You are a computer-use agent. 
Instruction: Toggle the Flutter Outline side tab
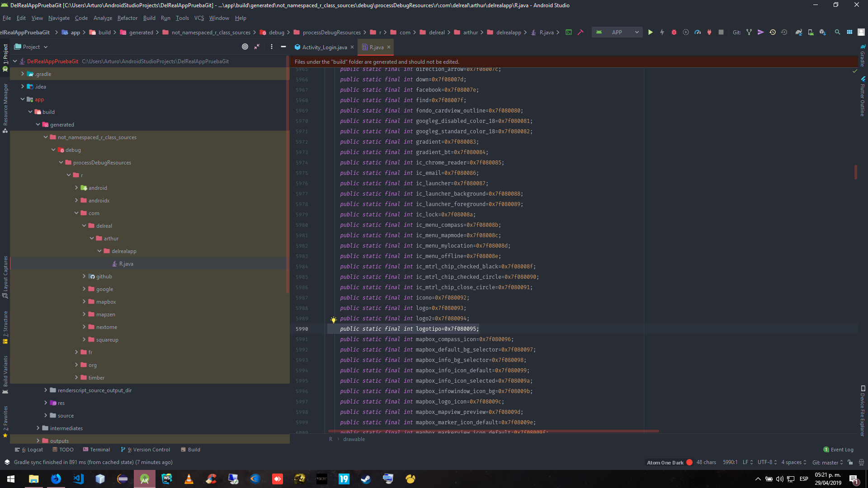click(x=863, y=96)
